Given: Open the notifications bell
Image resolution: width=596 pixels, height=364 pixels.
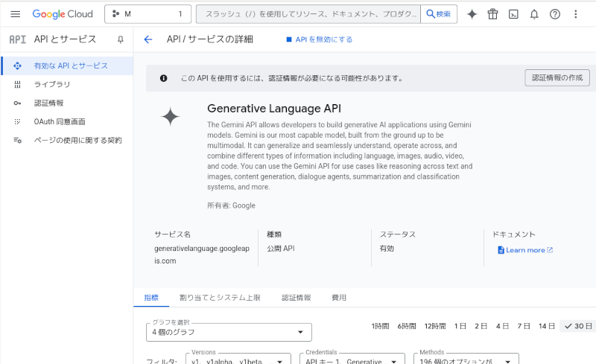Looking at the screenshot, I should (534, 14).
